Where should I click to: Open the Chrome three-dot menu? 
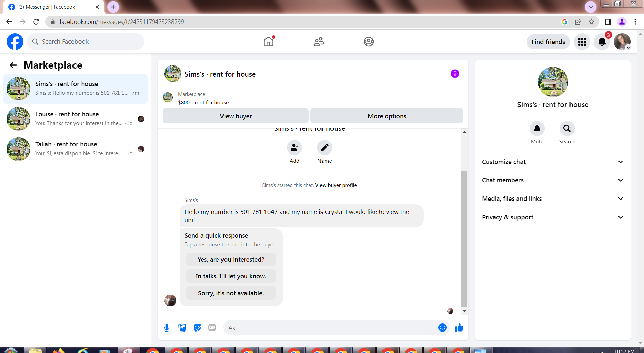635,22
